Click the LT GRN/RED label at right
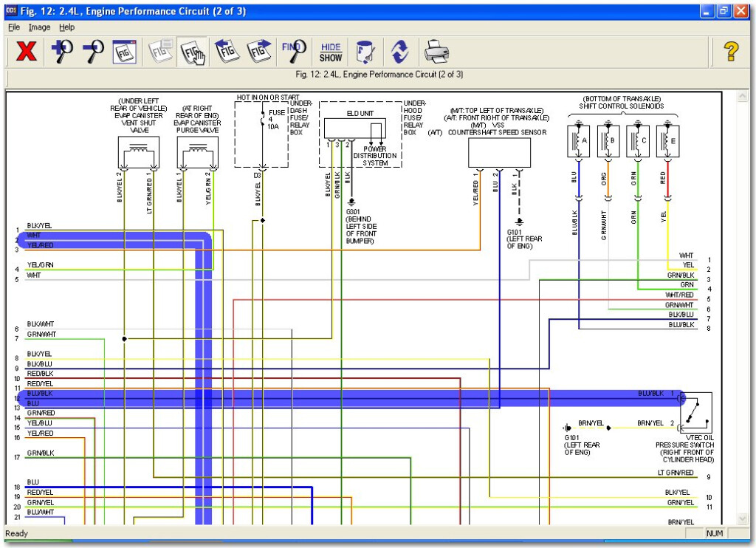The height and width of the screenshot is (548, 756). [676, 472]
